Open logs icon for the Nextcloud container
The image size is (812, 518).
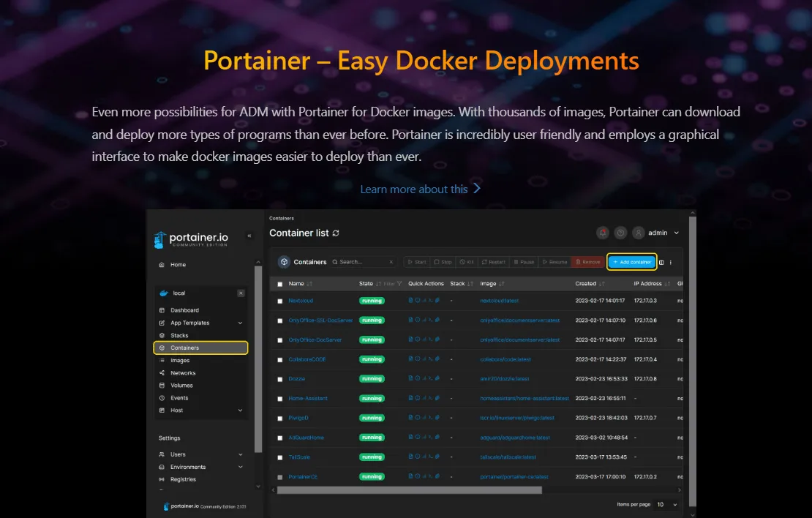(x=410, y=300)
